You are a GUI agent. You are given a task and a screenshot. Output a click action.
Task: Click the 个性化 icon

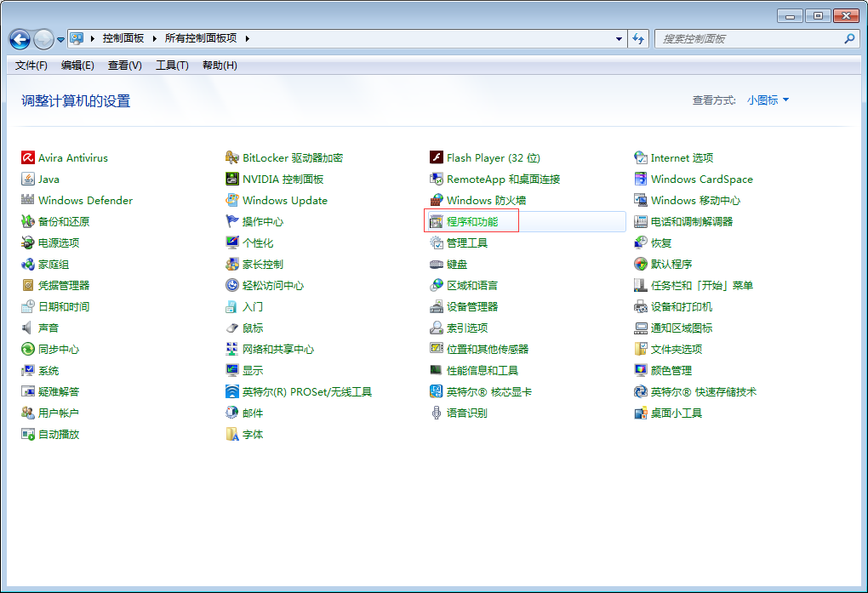pos(232,242)
